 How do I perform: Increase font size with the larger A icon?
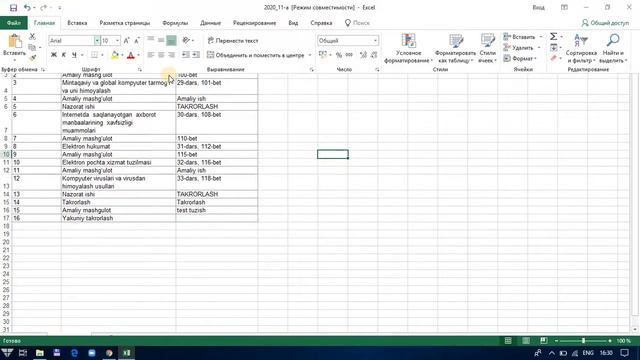click(x=127, y=40)
